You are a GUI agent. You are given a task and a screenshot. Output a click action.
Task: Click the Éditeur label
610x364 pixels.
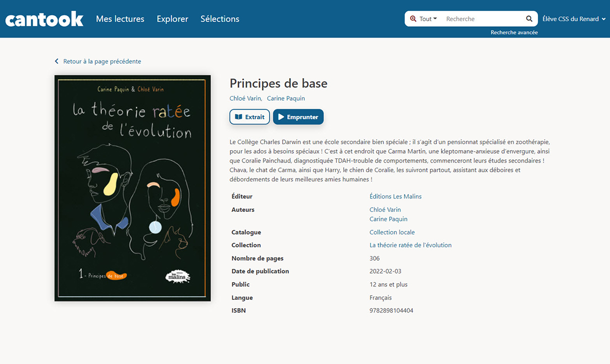coord(242,196)
